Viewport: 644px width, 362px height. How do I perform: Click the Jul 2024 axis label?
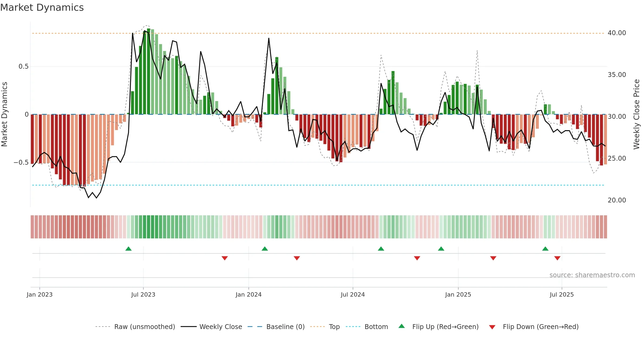353,294
